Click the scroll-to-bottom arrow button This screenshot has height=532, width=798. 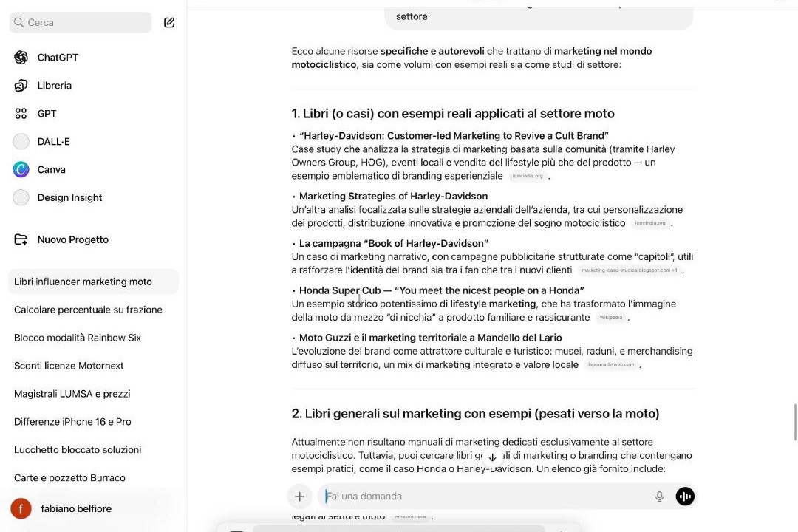[x=492, y=457]
